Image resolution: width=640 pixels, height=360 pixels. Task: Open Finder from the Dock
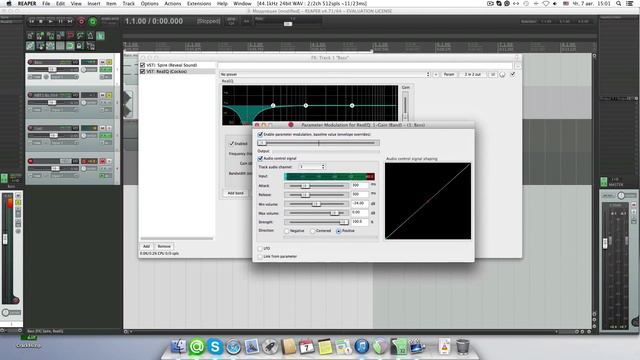click(x=178, y=347)
